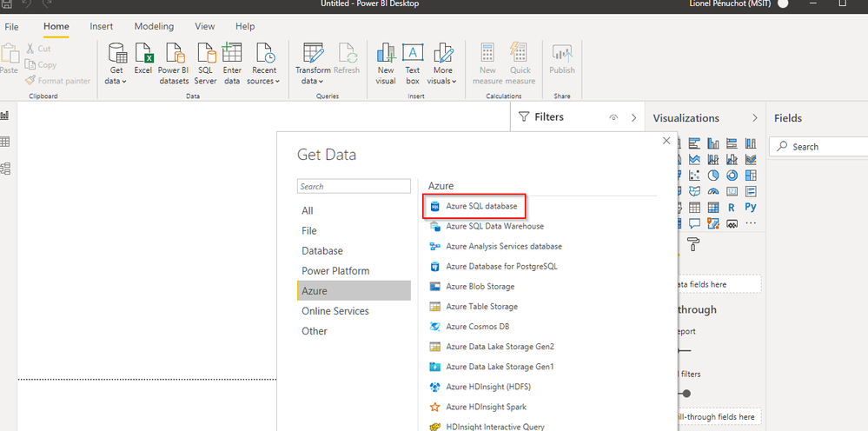Open the Help ribbon tab
Viewport: 868px width, 431px height.
(x=245, y=27)
